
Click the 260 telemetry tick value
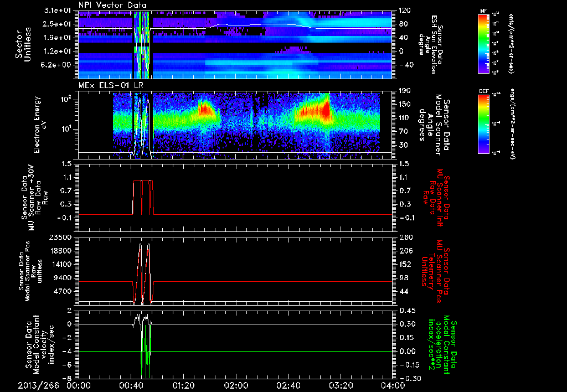[x=405, y=238]
